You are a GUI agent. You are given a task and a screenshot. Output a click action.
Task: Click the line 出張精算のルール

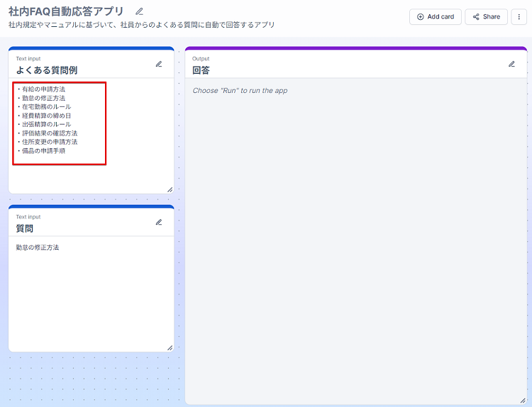pyautogui.click(x=44, y=125)
